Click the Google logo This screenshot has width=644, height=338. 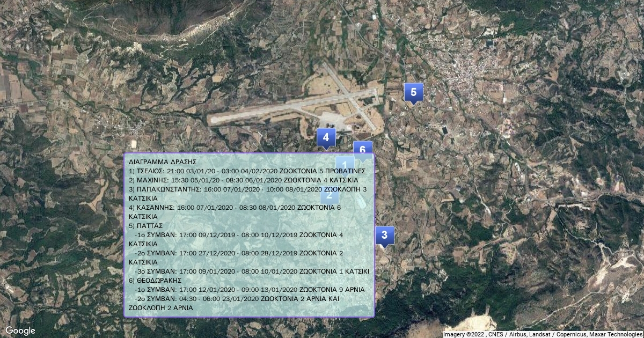pyautogui.click(x=20, y=330)
